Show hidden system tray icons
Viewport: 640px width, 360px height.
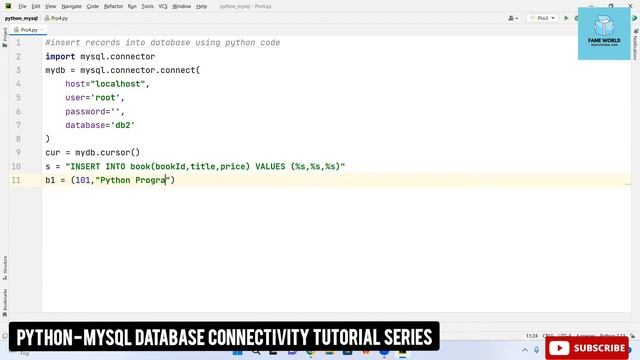tap(525, 350)
